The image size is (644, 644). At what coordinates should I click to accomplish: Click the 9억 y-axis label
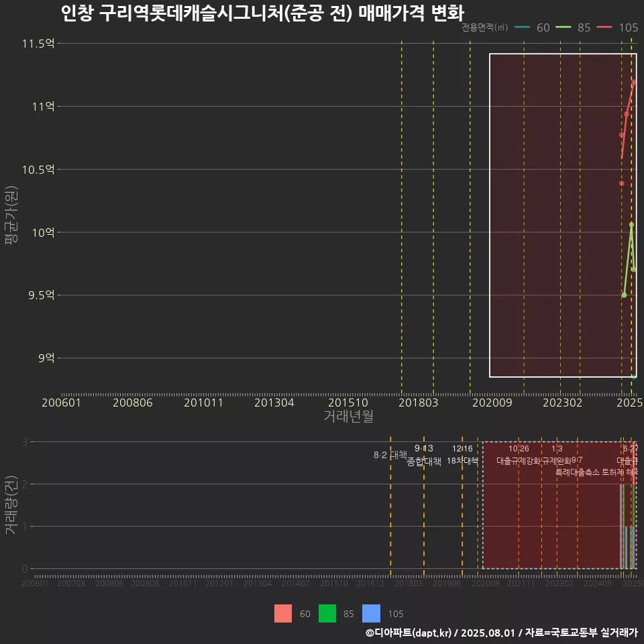pyautogui.click(x=46, y=358)
